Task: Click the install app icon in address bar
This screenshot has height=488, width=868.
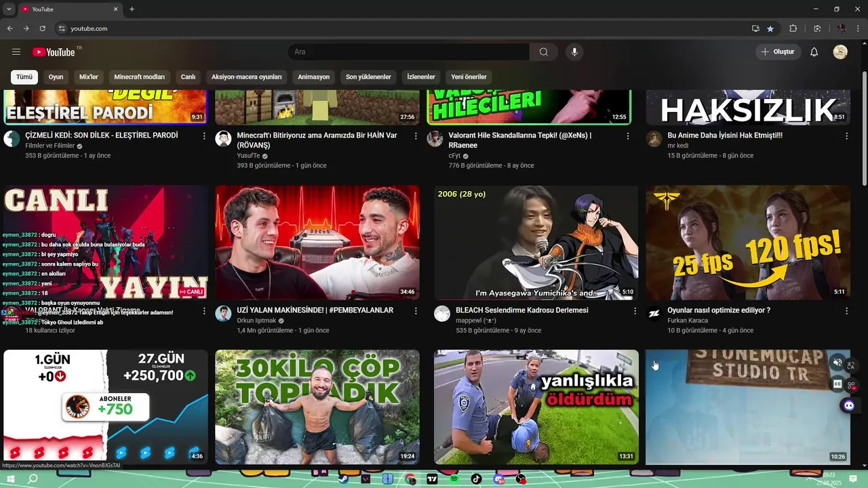Action: tap(755, 28)
